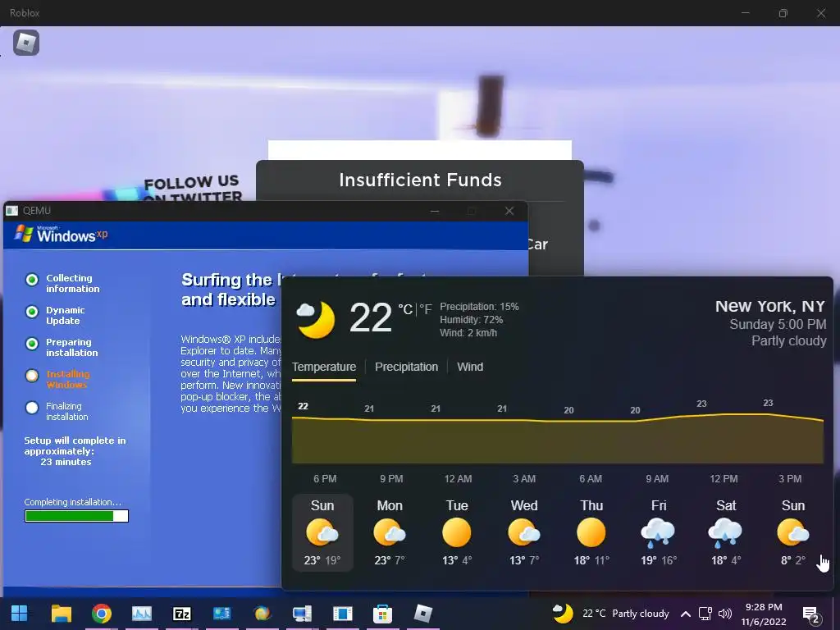Launch File Explorer from the taskbar
Screen dimensions: 840x630
click(61, 614)
